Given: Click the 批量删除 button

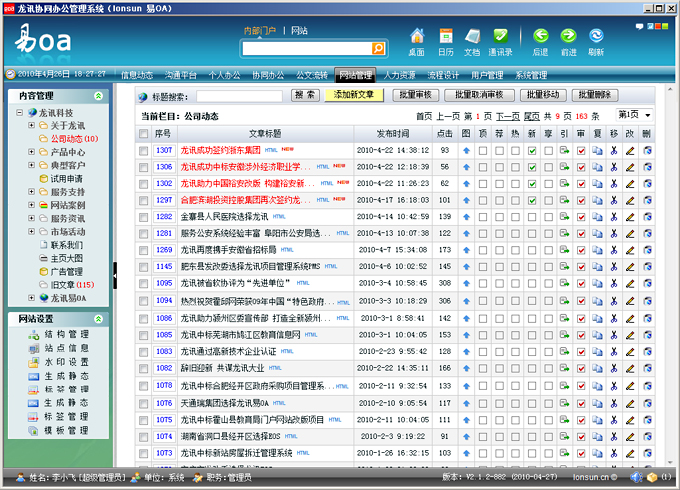Looking at the screenshot, I should tap(602, 95).
